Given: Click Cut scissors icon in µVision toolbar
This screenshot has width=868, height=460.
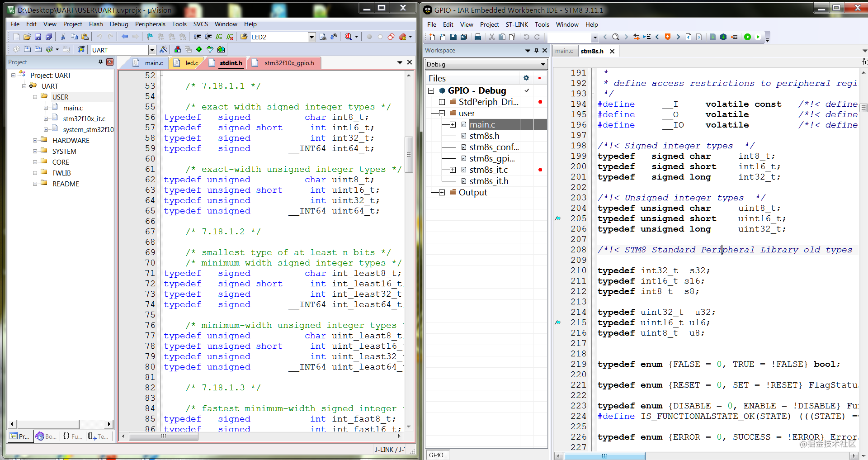Looking at the screenshot, I should tap(63, 37).
